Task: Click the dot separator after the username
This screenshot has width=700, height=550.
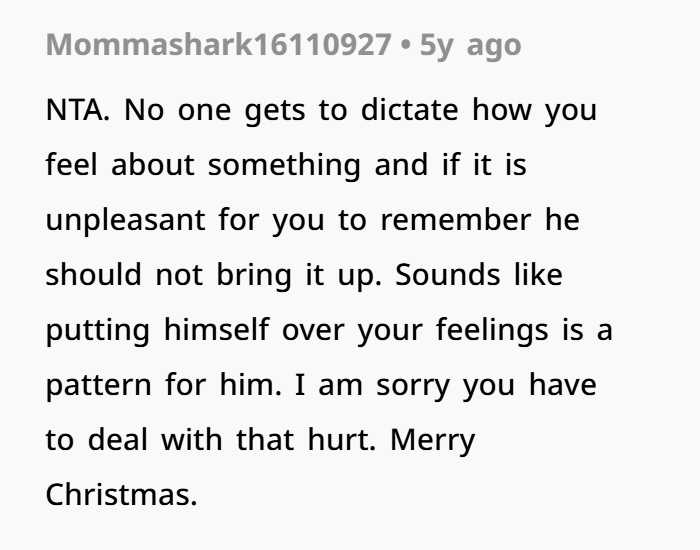Action: (x=406, y=45)
